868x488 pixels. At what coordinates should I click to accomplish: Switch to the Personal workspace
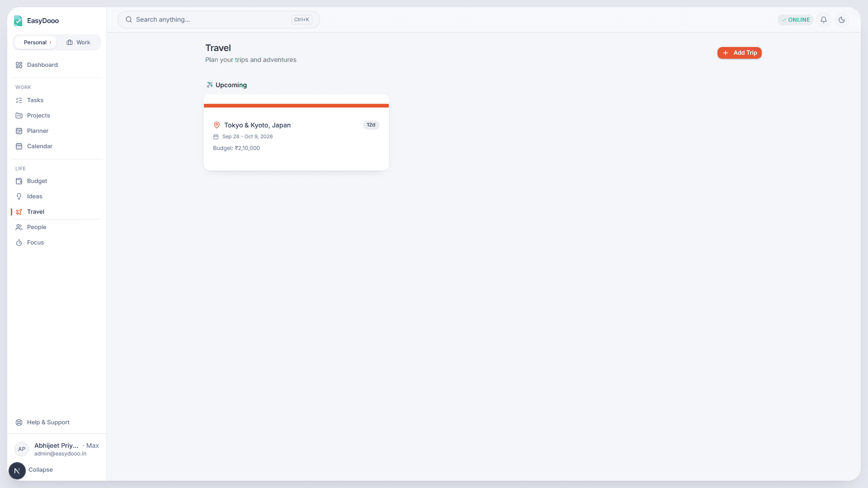pyautogui.click(x=35, y=42)
